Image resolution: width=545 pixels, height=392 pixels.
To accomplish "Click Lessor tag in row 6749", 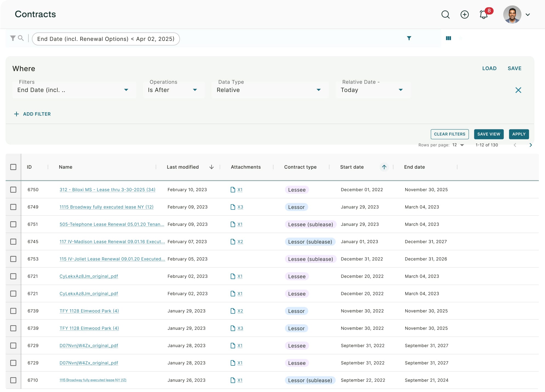I will (296, 207).
